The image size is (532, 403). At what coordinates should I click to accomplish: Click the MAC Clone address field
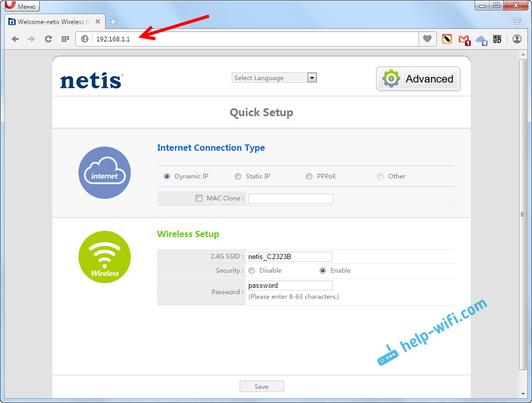[291, 198]
